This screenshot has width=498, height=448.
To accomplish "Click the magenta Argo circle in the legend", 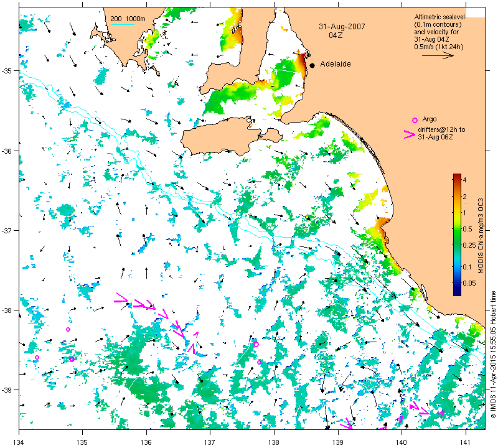I will coord(415,120).
